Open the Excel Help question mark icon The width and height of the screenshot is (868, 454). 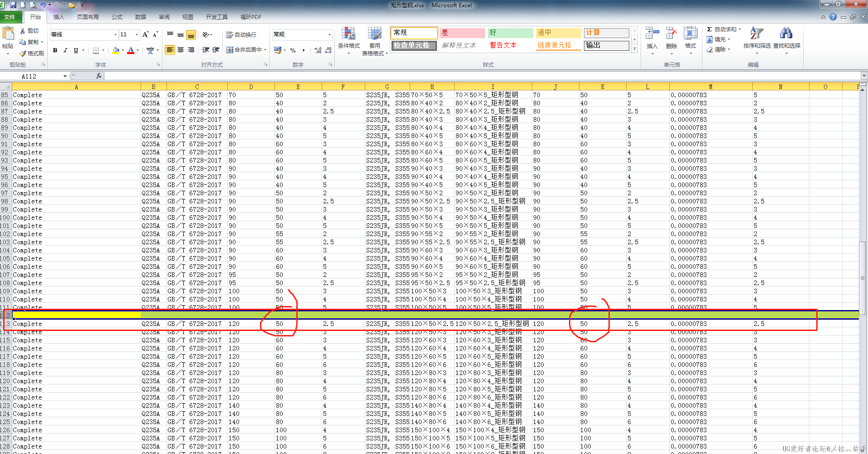coord(833,17)
